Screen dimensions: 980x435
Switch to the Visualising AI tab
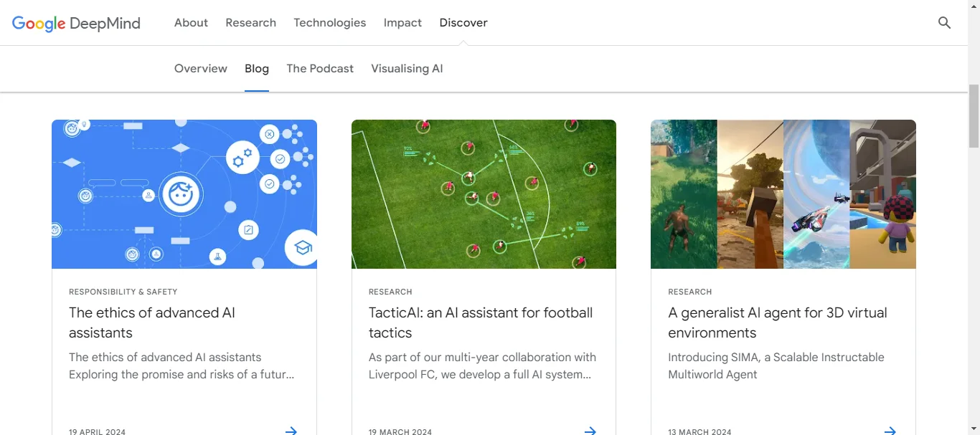point(407,68)
